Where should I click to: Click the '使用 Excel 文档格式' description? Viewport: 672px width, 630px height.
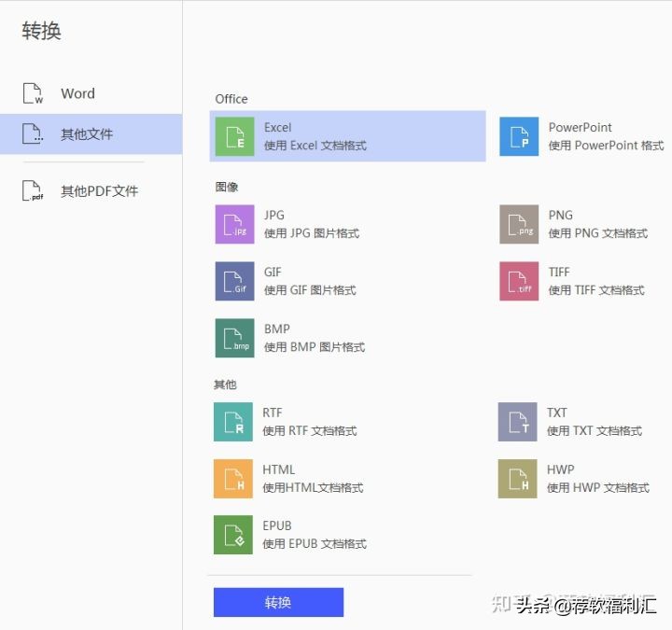(315, 146)
